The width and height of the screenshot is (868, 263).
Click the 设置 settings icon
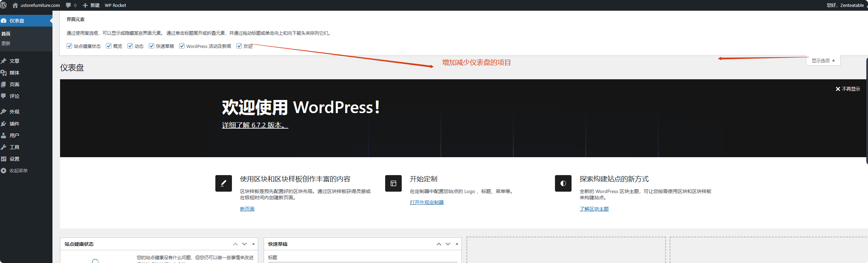tap(4, 159)
